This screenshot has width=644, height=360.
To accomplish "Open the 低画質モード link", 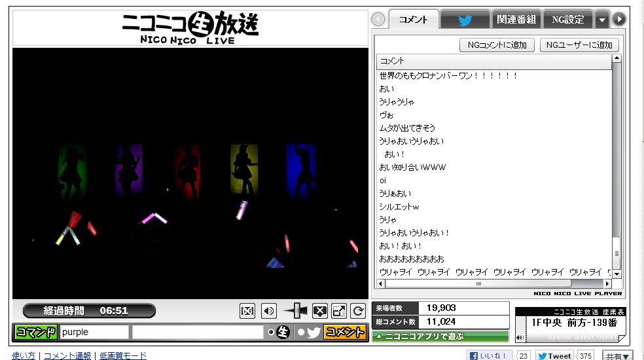I will pos(123,355).
